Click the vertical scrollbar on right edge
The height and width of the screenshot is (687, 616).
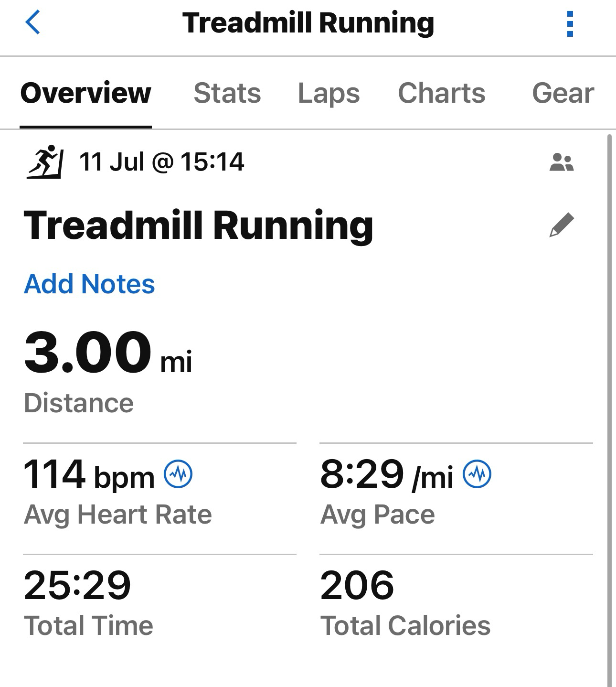[x=609, y=411]
